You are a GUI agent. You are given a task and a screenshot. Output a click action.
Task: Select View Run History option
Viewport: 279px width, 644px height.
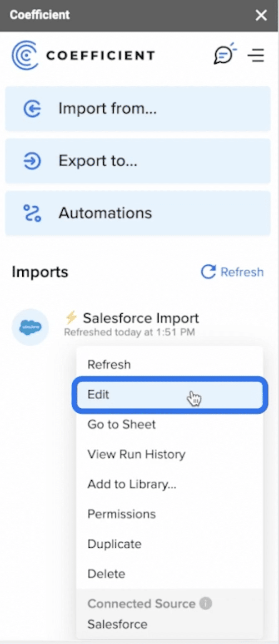coord(169,454)
